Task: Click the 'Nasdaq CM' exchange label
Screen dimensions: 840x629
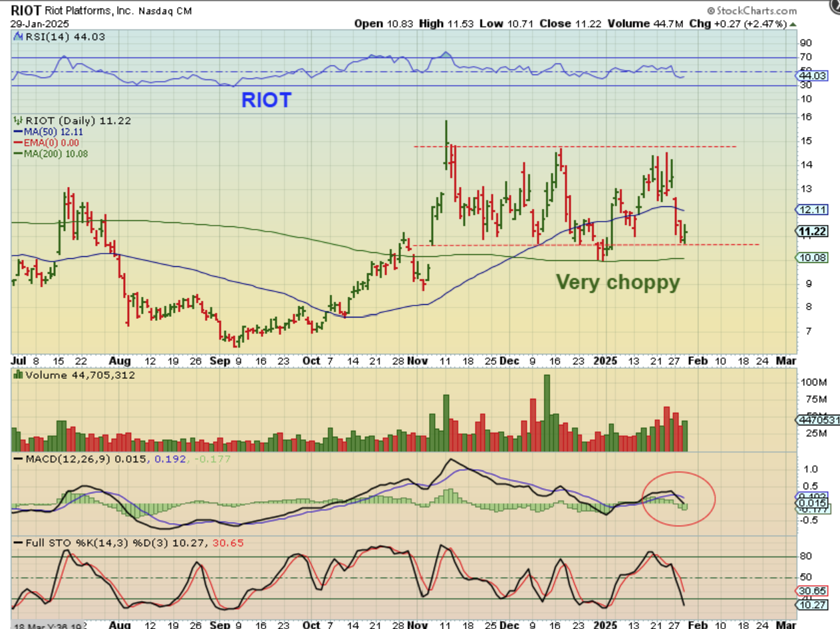Action: 166,11
